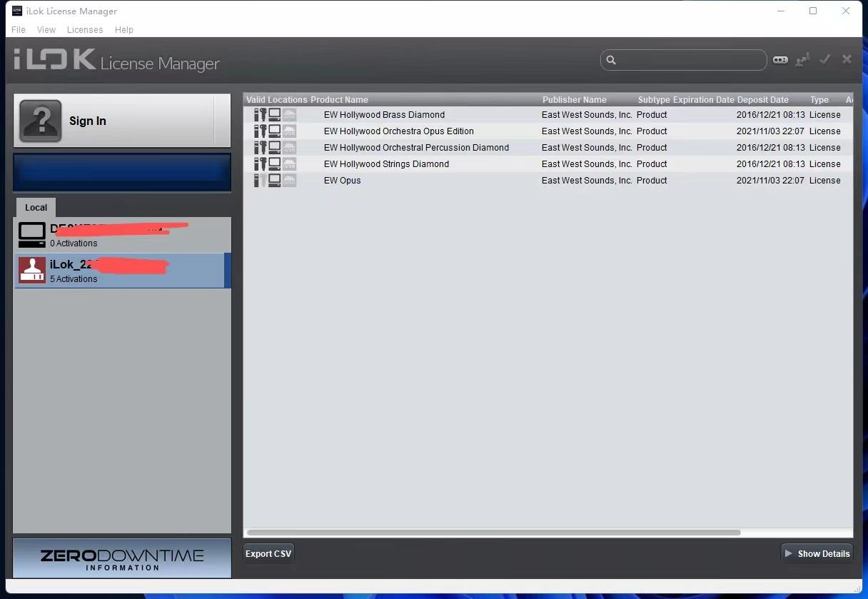This screenshot has width=868, height=599.
Task: Click the X deactivate icon in header
Action: 847,59
